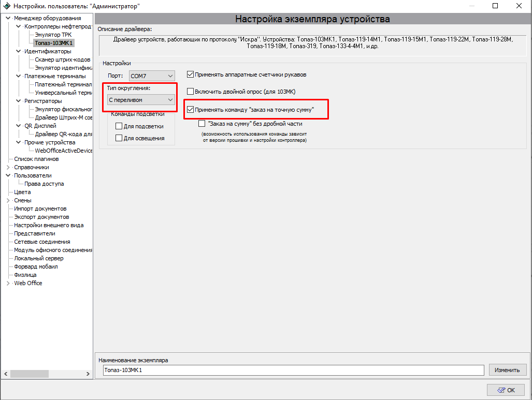Select Эмулятор ТРК in the tree
This screenshot has height=400, width=532.
[53, 35]
